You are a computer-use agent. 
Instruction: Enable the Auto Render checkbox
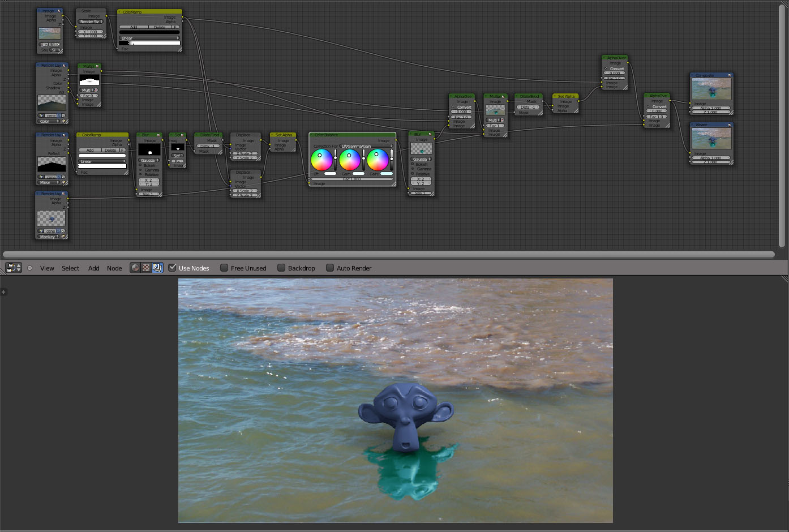point(330,268)
